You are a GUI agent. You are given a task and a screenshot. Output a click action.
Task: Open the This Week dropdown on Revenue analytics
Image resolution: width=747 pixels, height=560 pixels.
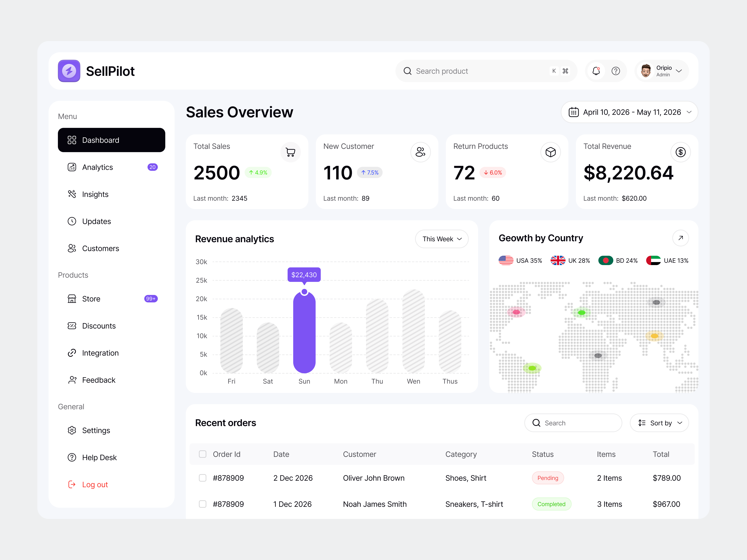click(x=441, y=239)
